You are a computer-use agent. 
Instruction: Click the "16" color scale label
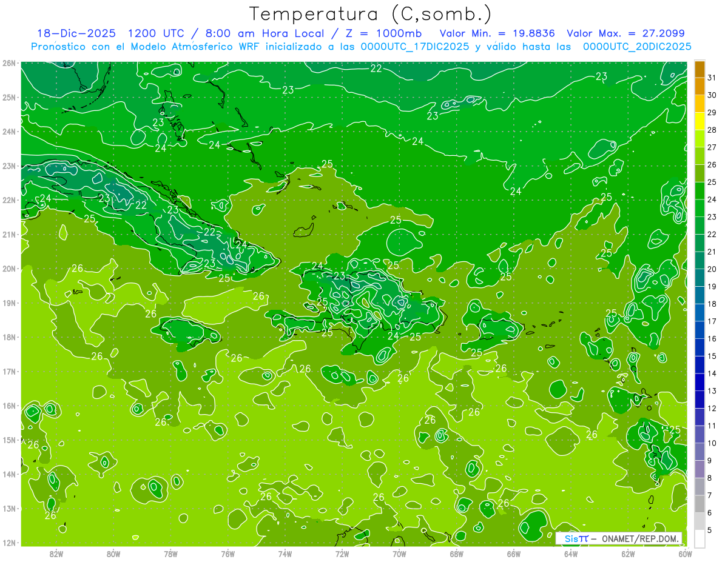712,339
